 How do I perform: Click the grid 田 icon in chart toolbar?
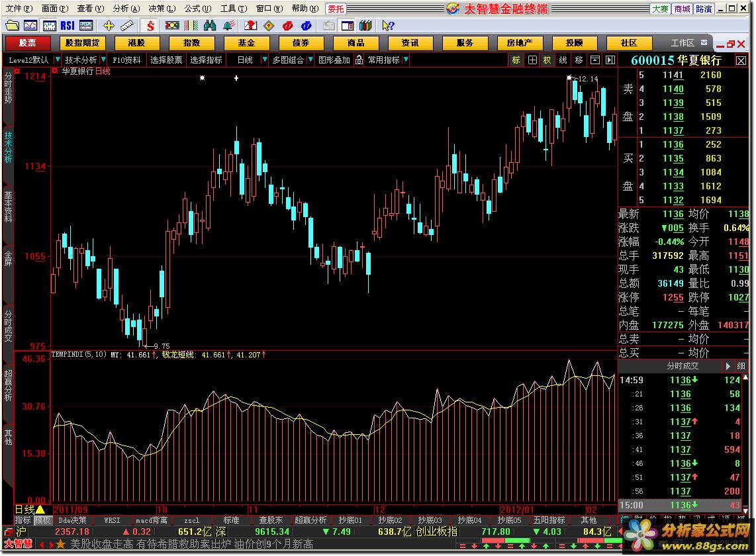[x=532, y=60]
